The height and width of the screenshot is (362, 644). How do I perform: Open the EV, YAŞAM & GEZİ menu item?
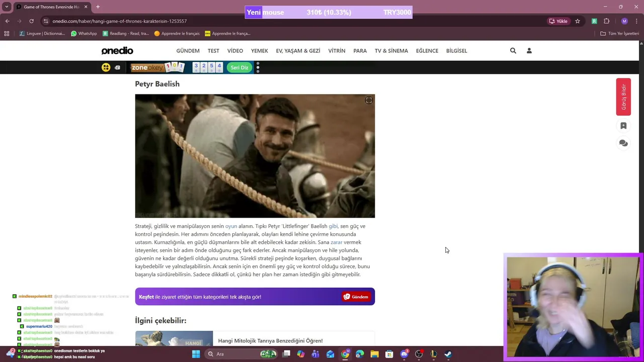point(298,51)
